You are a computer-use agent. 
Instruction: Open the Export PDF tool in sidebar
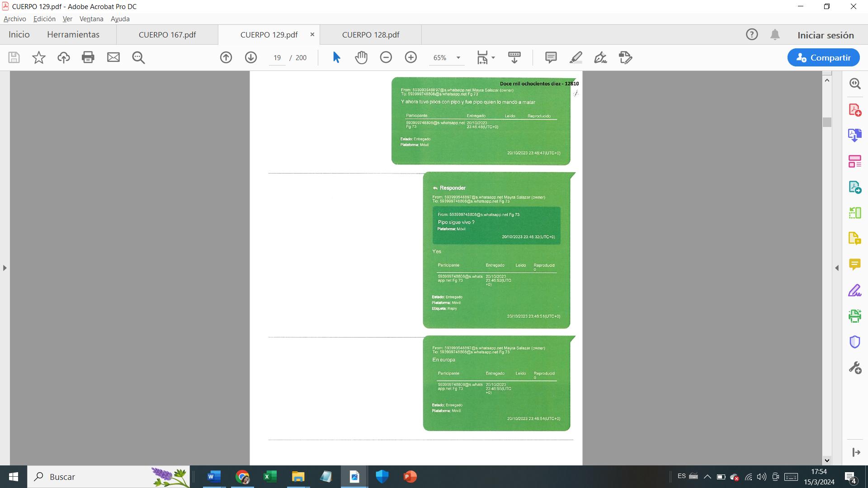pyautogui.click(x=855, y=187)
